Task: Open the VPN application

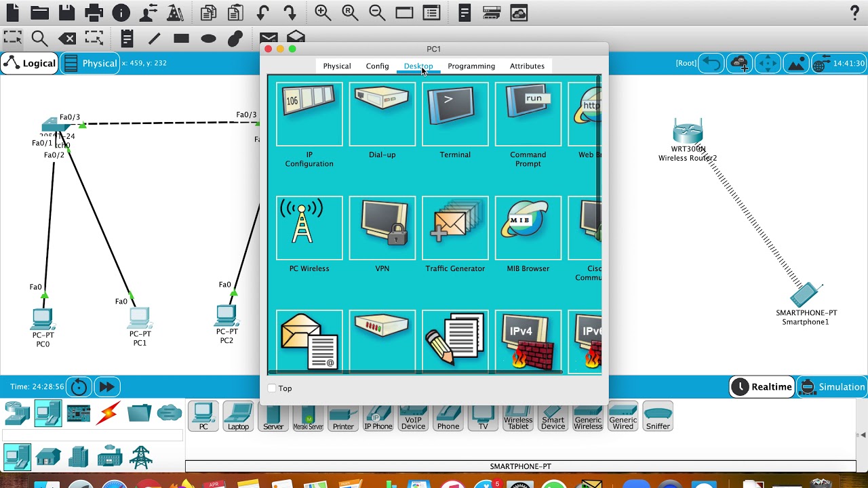Action: (382, 228)
